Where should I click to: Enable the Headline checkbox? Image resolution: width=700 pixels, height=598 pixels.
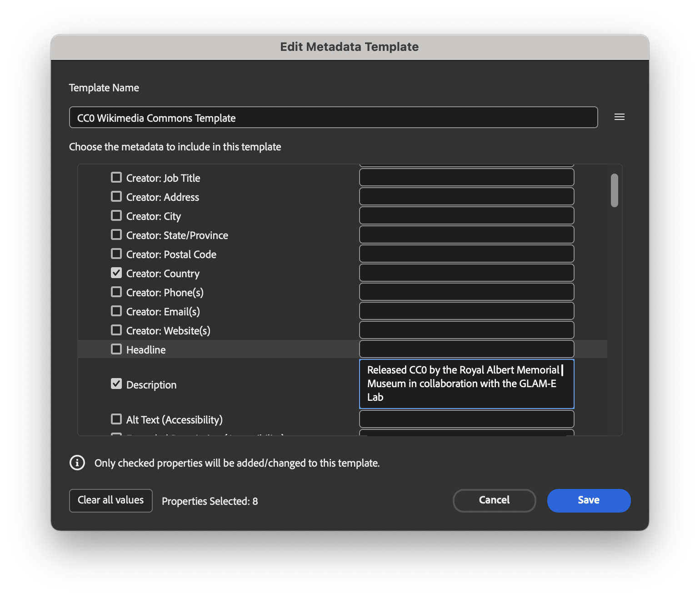point(116,349)
